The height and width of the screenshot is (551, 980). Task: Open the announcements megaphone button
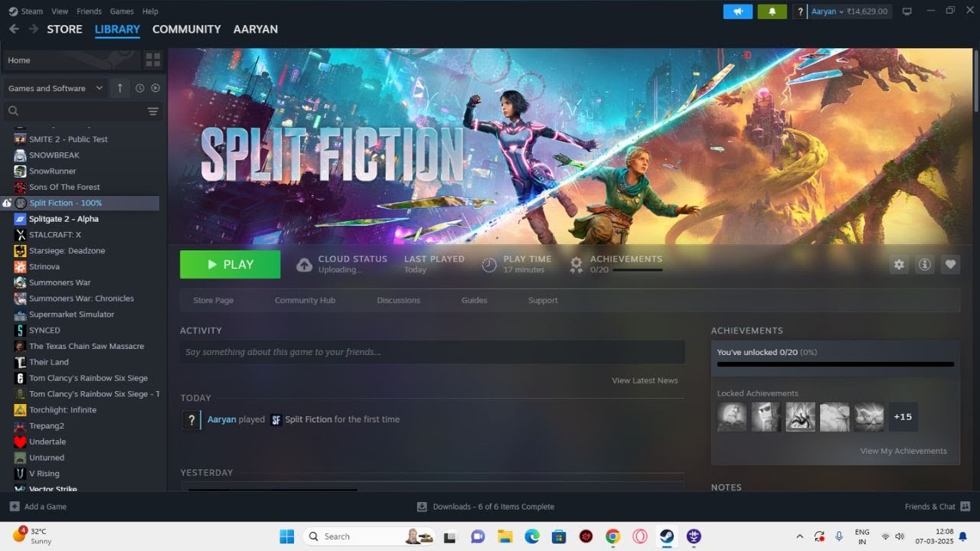coord(738,11)
